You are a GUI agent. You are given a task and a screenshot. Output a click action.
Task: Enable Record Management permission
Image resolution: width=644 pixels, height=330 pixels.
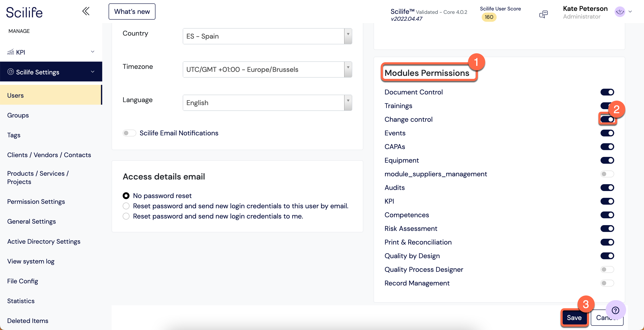tap(607, 283)
